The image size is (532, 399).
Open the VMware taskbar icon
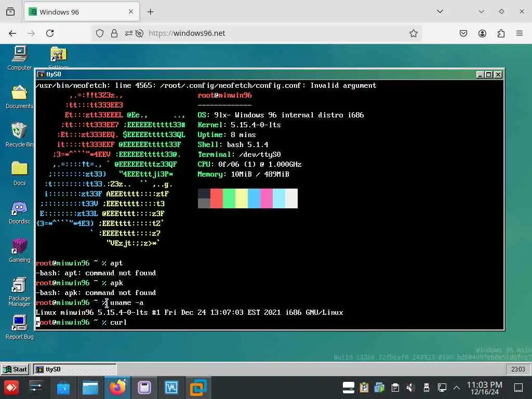[198, 388]
